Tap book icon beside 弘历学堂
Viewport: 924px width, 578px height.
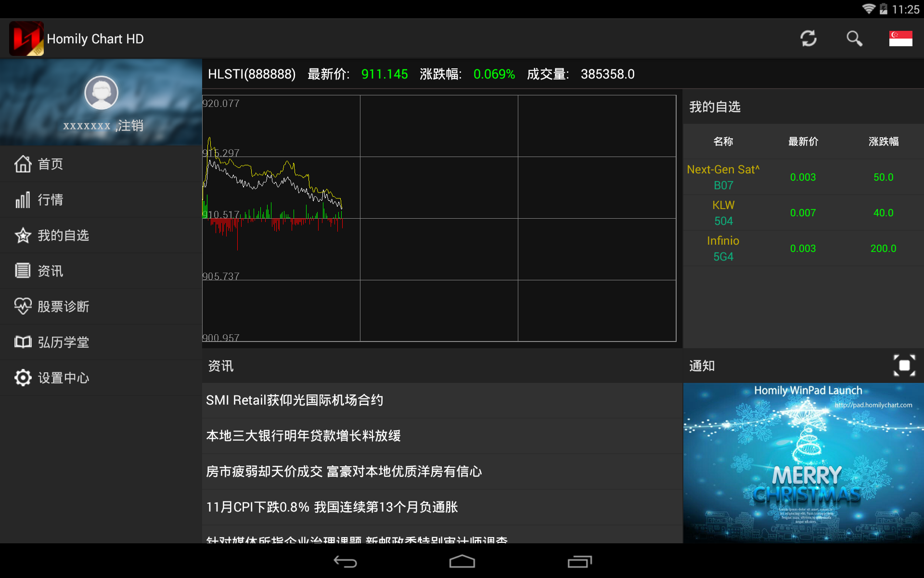(x=23, y=342)
